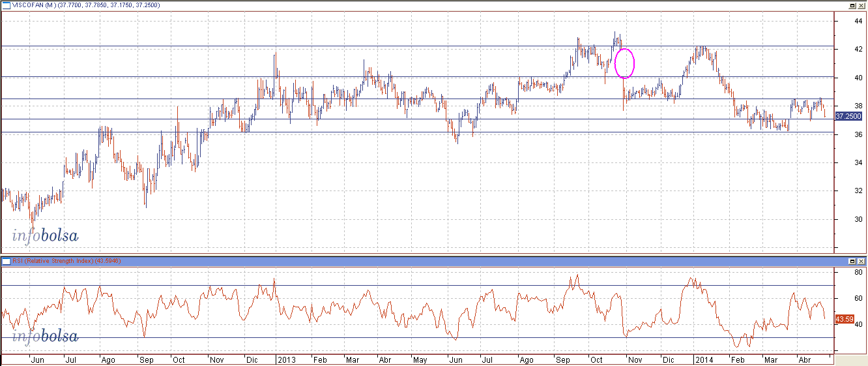Click the 80 level on the RSI scale
The width and height of the screenshot is (868, 366).
pyautogui.click(x=841, y=273)
